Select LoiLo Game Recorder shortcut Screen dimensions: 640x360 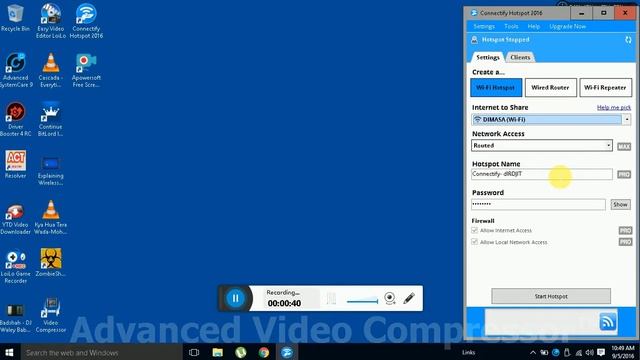16,267
